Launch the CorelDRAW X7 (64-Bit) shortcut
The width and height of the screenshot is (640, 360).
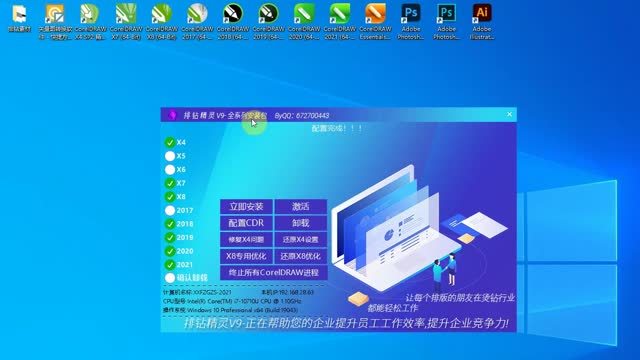click(x=126, y=22)
